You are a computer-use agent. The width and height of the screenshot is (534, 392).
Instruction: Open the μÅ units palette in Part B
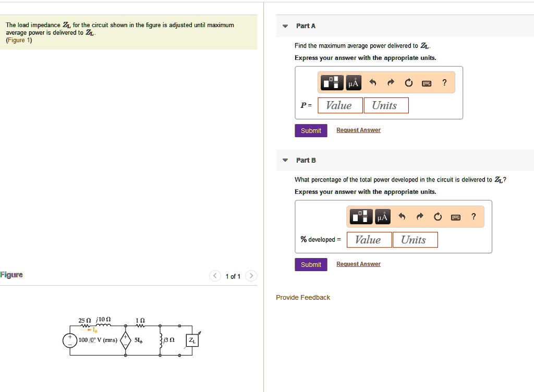(x=382, y=216)
